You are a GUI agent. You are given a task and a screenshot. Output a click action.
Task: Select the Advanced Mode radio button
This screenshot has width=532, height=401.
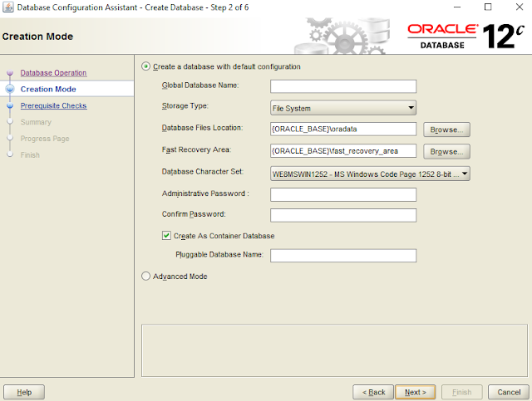(x=146, y=276)
